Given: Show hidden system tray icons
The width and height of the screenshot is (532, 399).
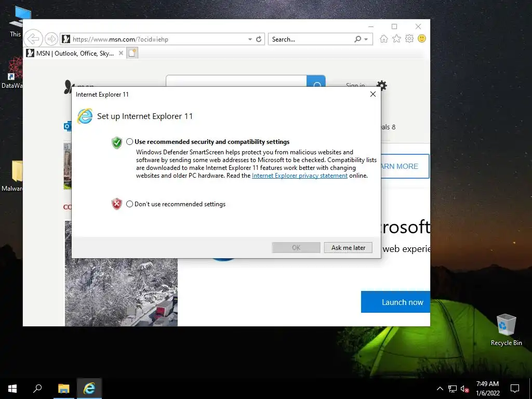Looking at the screenshot, I should coord(440,389).
